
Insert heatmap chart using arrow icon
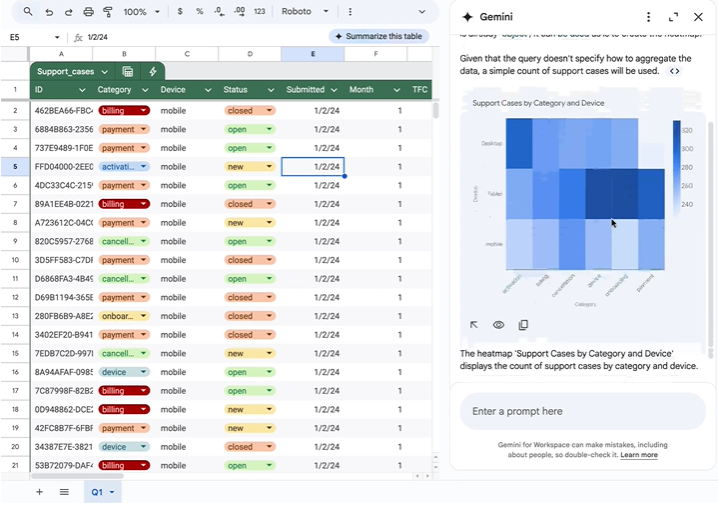(474, 325)
